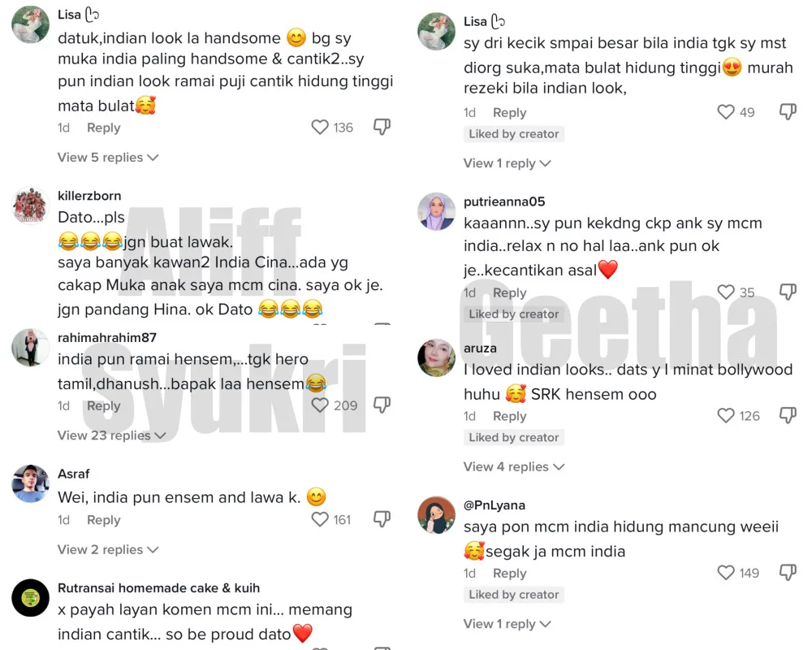This screenshot has width=812, height=650.
Task: Dislike putrieanna05's comment
Action: pyautogui.click(x=788, y=292)
